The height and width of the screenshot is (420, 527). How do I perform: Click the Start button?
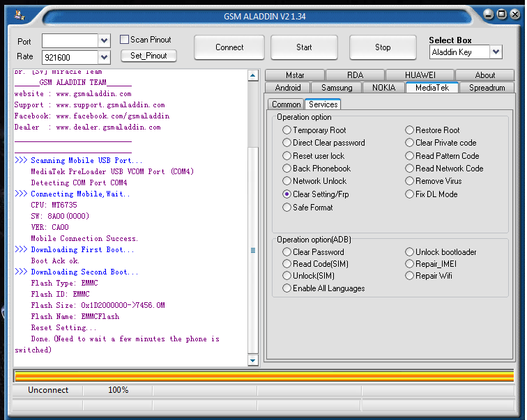304,47
